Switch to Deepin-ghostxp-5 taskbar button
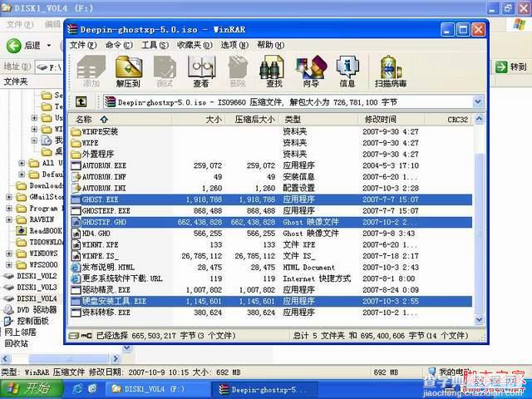 (x=264, y=389)
